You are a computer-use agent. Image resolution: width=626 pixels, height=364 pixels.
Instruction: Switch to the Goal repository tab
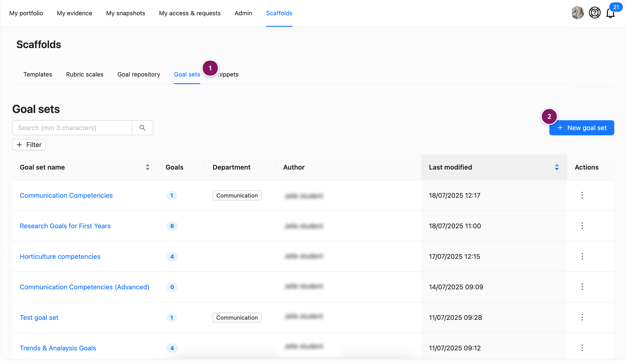click(139, 74)
